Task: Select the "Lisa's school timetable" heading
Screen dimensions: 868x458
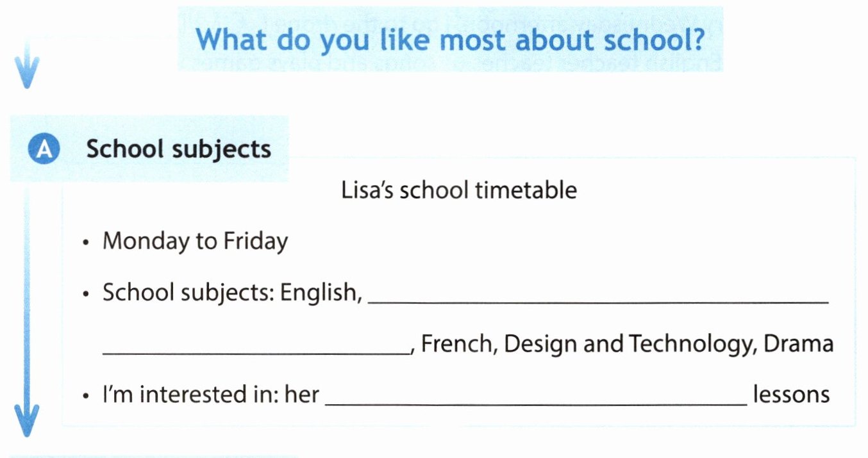Action: [460, 190]
